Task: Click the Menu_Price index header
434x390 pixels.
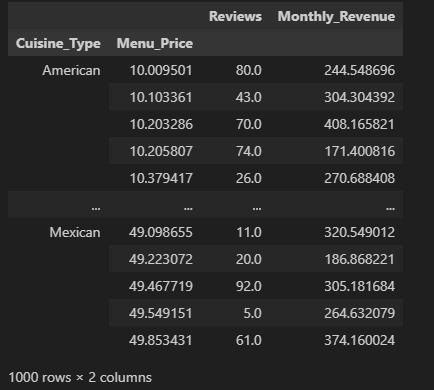Action: 155,44
